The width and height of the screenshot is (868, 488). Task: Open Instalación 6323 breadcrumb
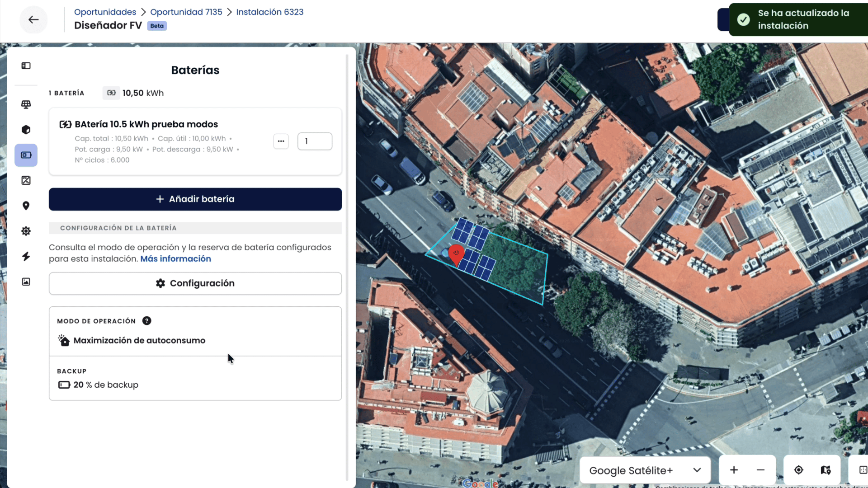pos(270,12)
